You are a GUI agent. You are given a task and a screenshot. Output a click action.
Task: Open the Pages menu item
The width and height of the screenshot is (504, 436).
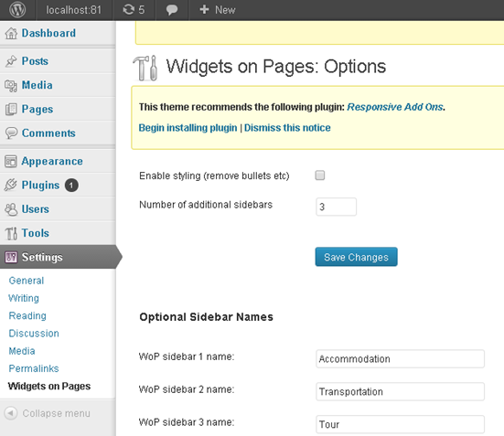point(38,110)
